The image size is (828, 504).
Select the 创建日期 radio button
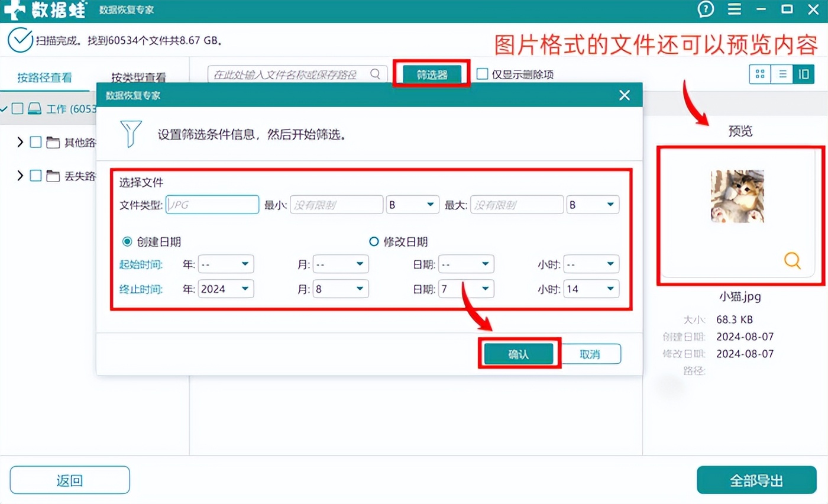click(x=127, y=241)
